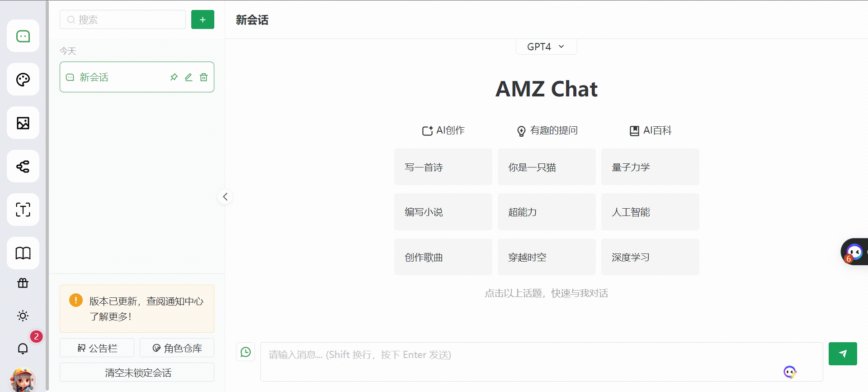Delete the 新会话 conversation
868x392 pixels.
tap(204, 77)
